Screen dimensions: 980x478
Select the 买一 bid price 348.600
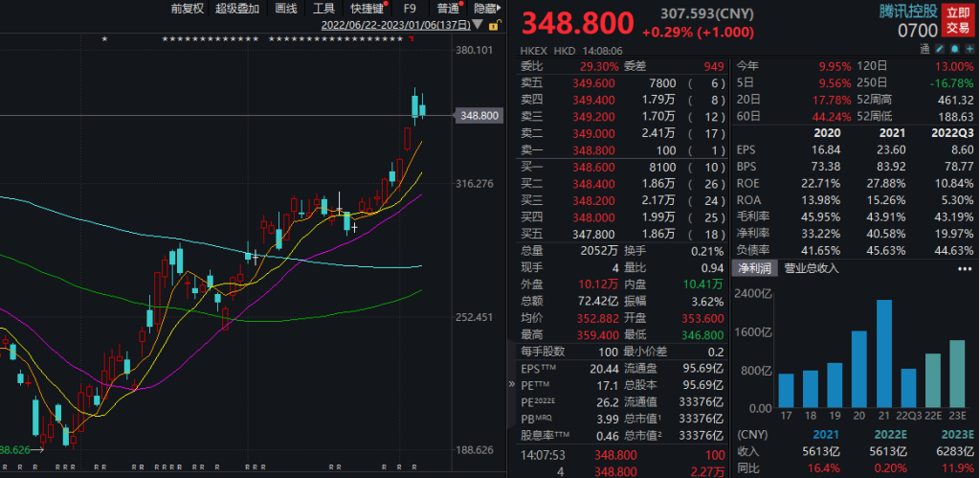point(593,168)
